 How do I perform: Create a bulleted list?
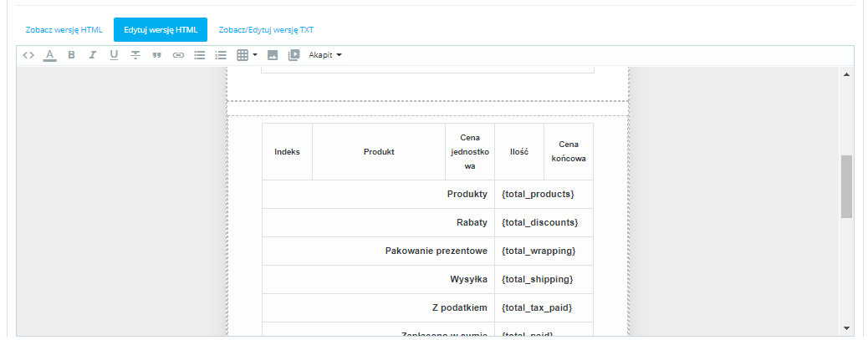tap(199, 55)
